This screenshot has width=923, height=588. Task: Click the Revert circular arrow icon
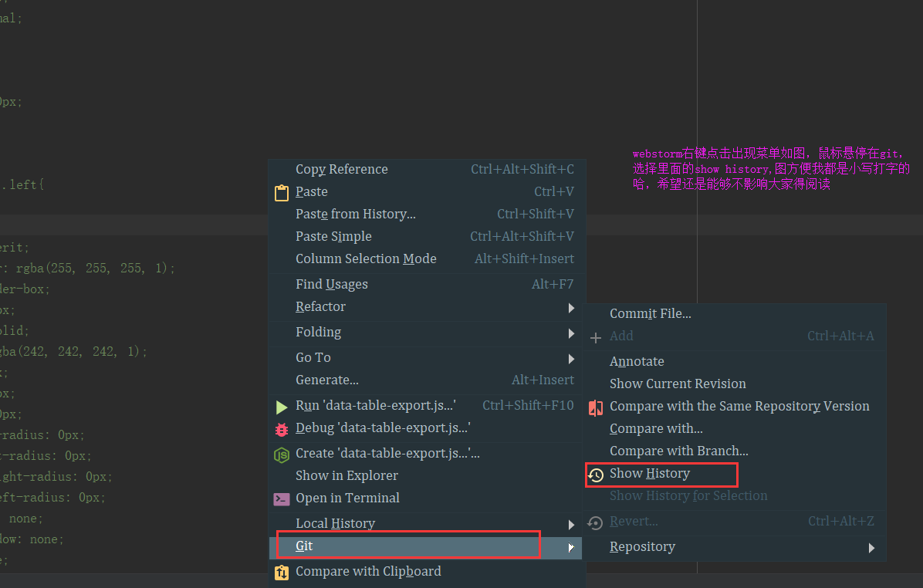596,522
